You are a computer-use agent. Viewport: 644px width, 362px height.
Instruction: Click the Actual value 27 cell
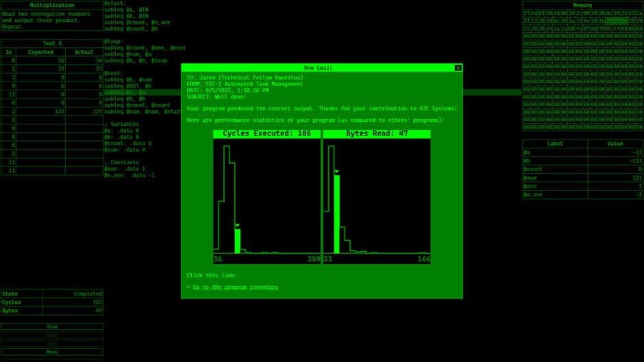click(84, 69)
